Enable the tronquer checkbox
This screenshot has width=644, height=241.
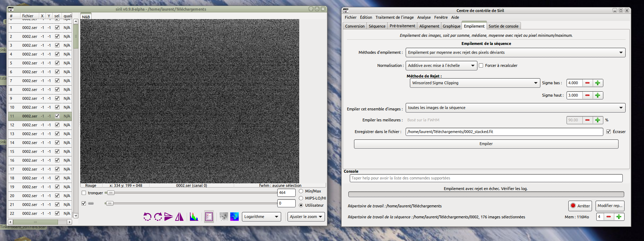84,193
